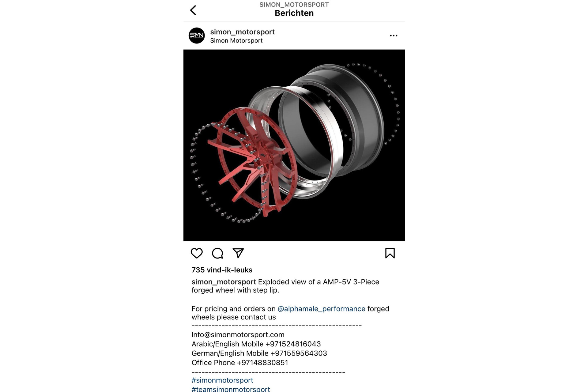Select the Info@simonmotorsport.com email address
This screenshot has width=588, height=392.
click(238, 335)
